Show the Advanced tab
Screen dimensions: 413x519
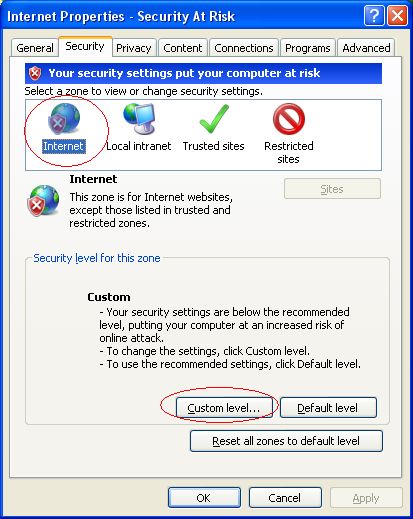tap(366, 48)
